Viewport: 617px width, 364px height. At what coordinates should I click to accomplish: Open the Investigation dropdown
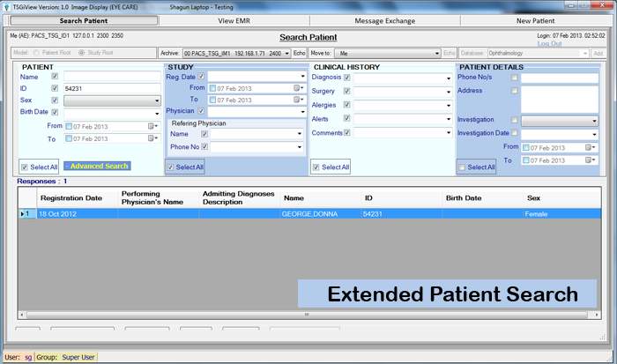pyautogui.click(x=560, y=121)
